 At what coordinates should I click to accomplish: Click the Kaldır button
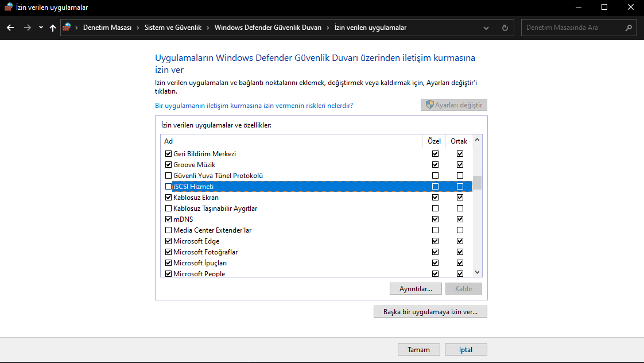[464, 288]
